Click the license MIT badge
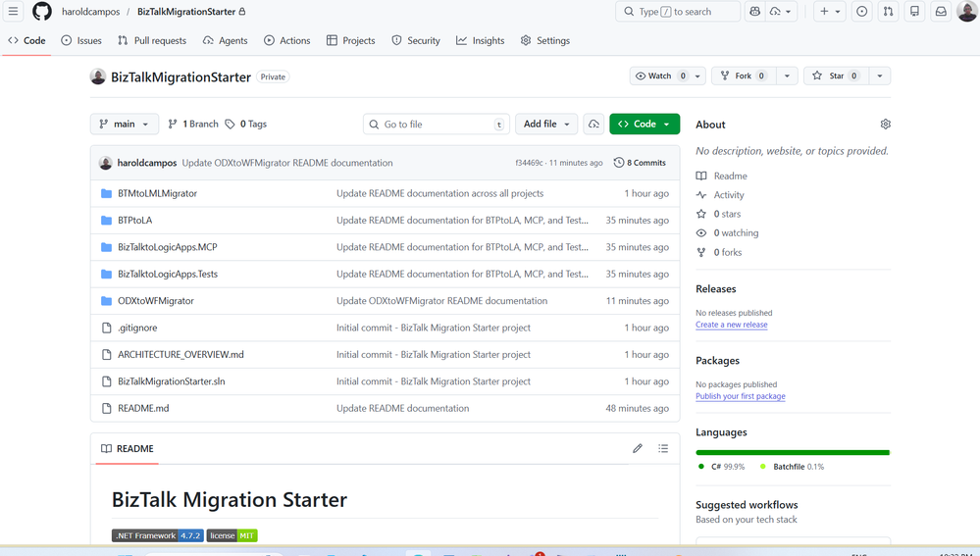 pos(232,535)
